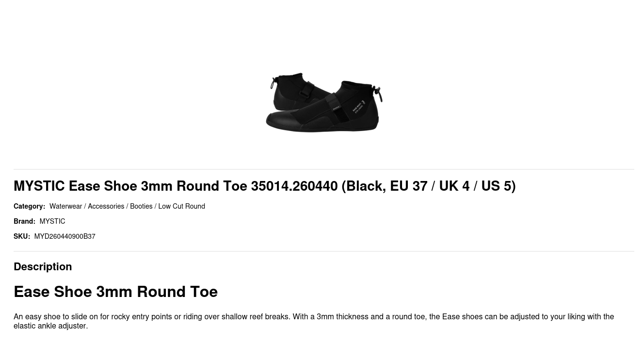Click the Category: label

pos(29,206)
